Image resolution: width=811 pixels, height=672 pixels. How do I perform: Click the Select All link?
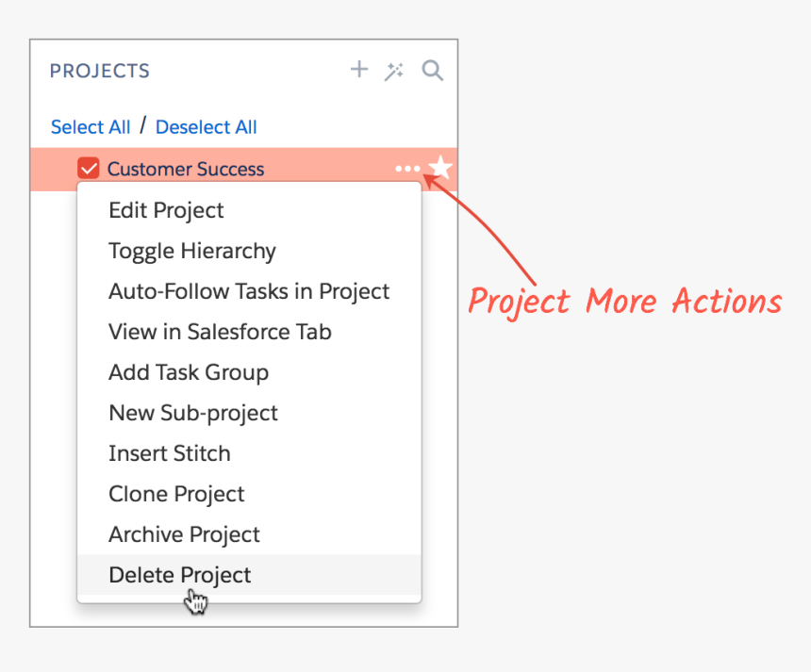tap(91, 127)
